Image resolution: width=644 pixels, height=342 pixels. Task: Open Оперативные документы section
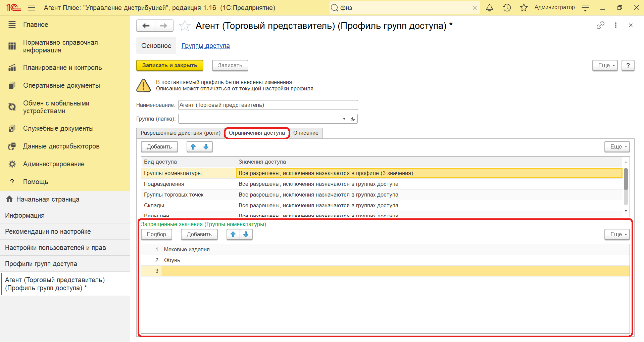(61, 85)
